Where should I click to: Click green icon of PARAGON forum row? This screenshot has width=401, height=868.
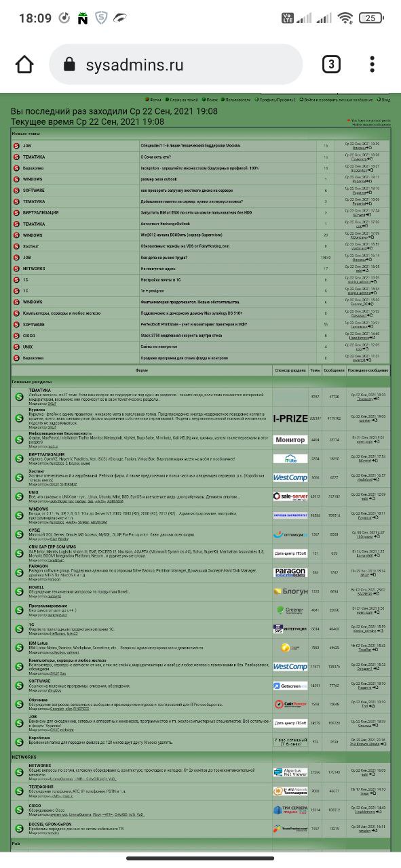point(20,572)
